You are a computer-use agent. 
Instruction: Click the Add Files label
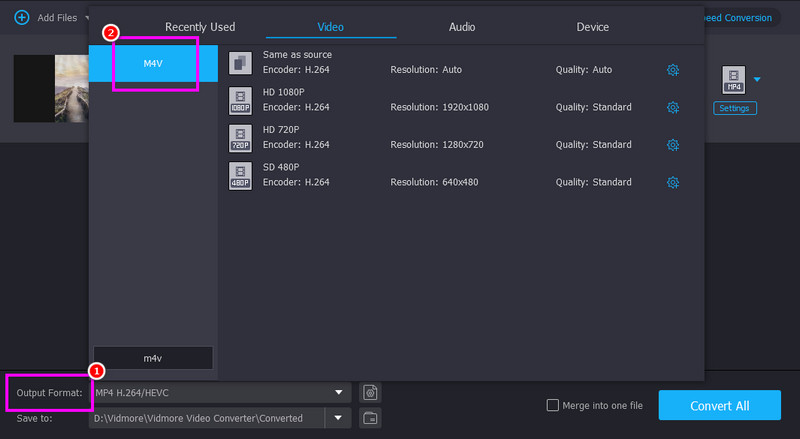point(57,18)
